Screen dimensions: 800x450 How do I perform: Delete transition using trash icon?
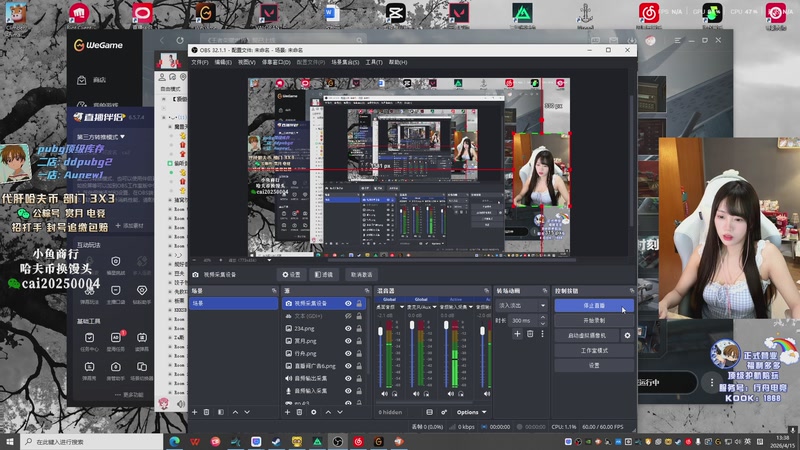[x=530, y=334]
